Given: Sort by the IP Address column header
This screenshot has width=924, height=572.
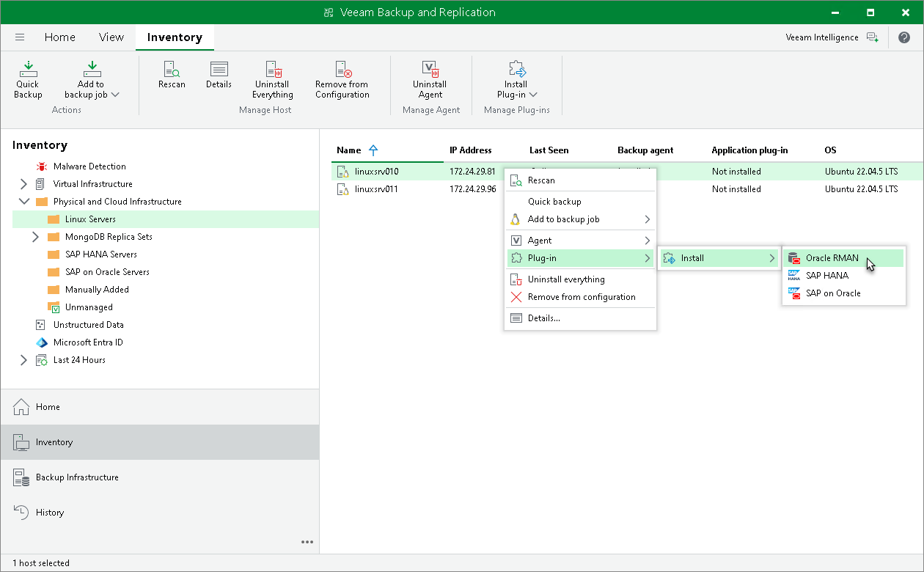Looking at the screenshot, I should point(471,150).
